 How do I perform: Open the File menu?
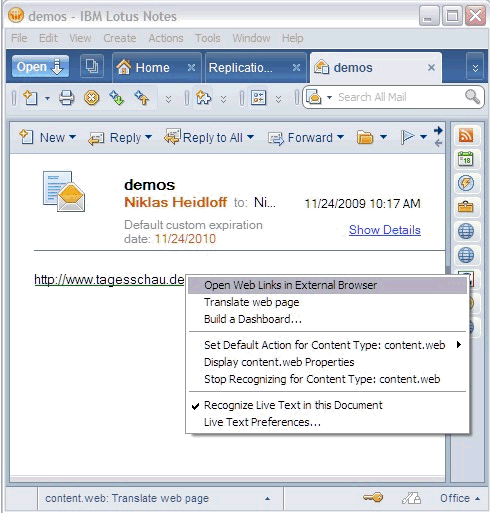(x=19, y=38)
